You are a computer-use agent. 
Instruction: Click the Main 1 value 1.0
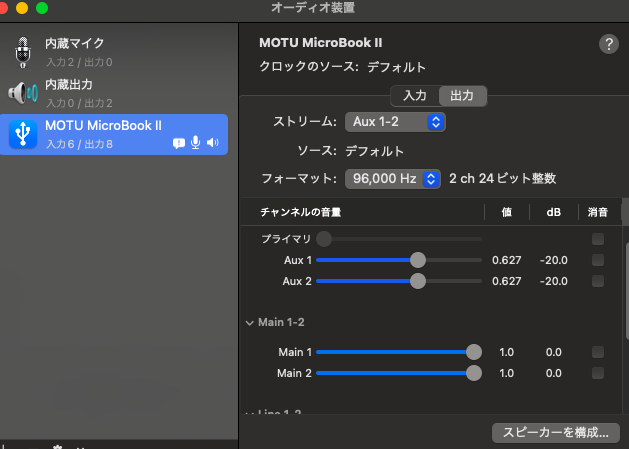click(x=507, y=352)
